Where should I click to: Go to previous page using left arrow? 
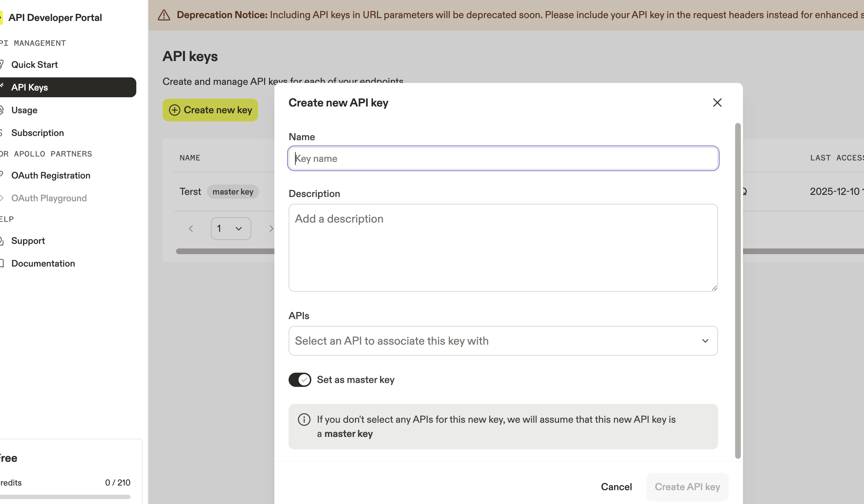191,229
